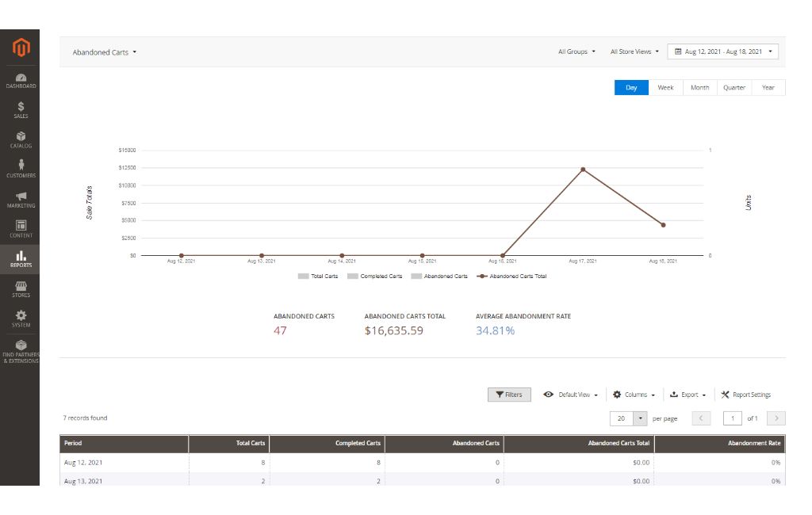Go to next page of records
The width and height of the screenshot is (812, 515).
776,418
